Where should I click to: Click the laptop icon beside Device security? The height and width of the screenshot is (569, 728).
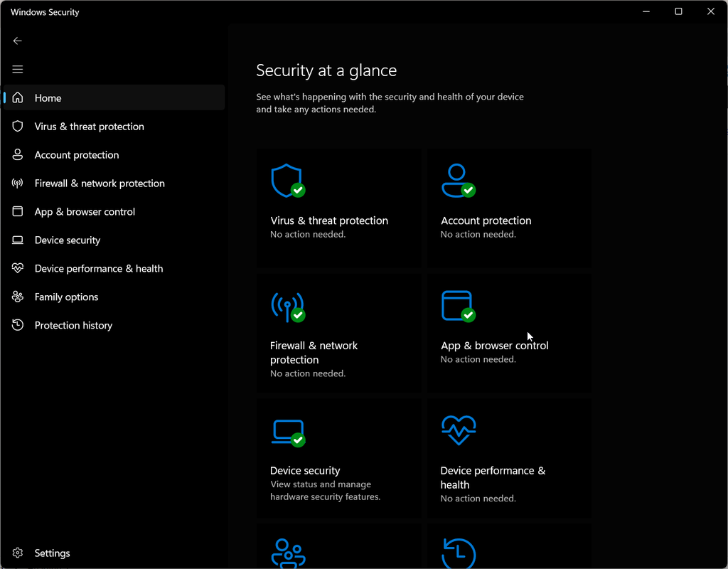point(18,240)
